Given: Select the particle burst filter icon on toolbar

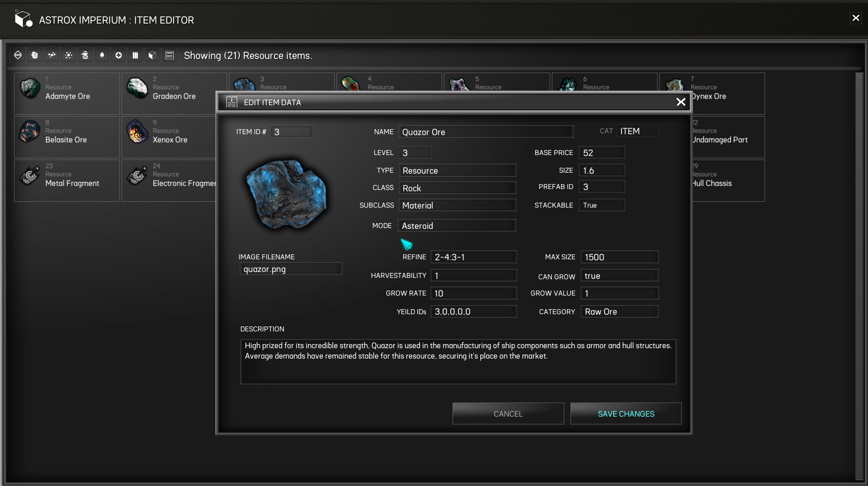Looking at the screenshot, I should pyautogui.click(x=68, y=55).
